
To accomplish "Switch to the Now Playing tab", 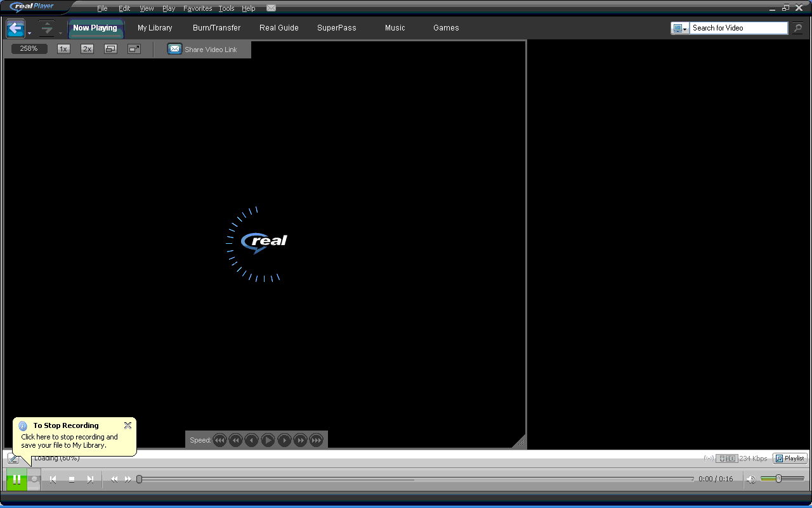I will point(95,28).
